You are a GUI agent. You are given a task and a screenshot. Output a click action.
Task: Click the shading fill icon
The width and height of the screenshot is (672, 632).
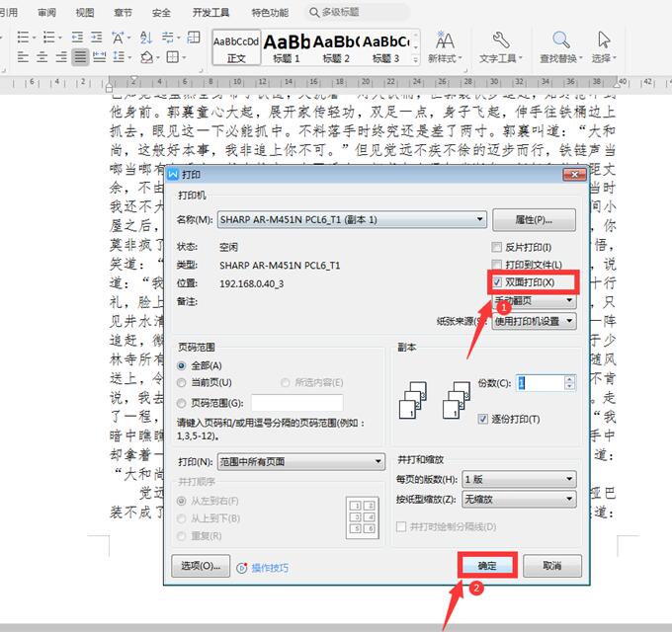147,57
